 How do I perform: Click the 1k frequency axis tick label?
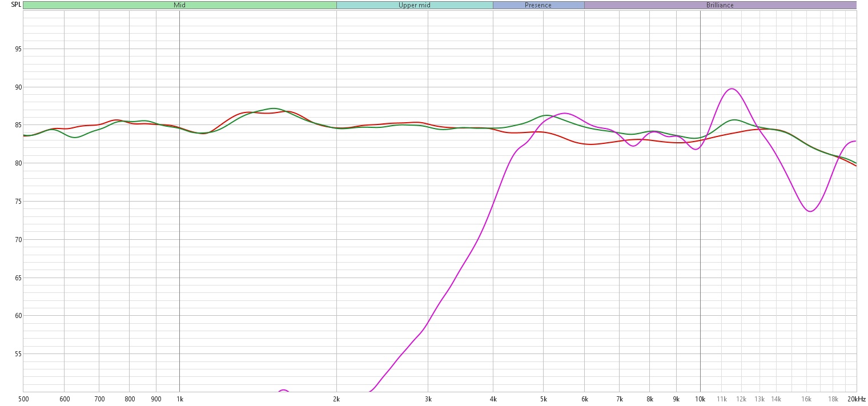179,399
